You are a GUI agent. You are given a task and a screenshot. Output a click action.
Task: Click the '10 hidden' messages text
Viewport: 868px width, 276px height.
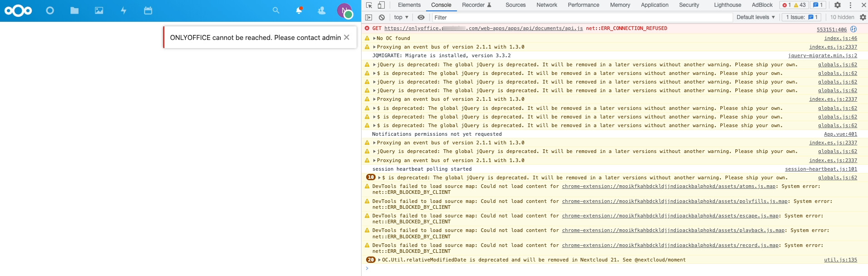click(x=842, y=17)
